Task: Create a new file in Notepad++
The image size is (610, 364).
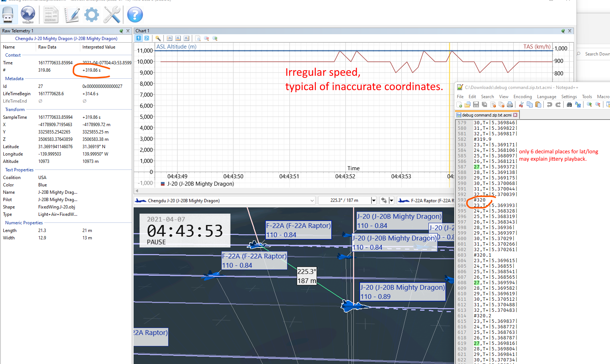Action: click(459, 105)
